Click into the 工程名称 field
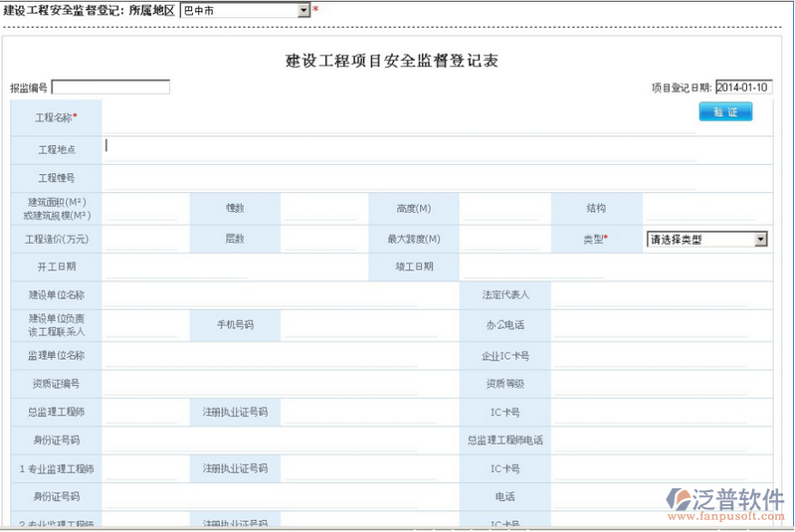This screenshot has height=532, width=795. pyautogui.click(x=398, y=118)
